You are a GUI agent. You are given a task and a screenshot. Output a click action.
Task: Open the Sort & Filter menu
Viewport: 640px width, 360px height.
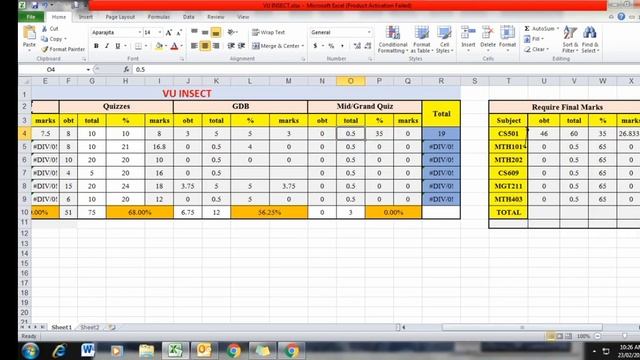point(570,39)
